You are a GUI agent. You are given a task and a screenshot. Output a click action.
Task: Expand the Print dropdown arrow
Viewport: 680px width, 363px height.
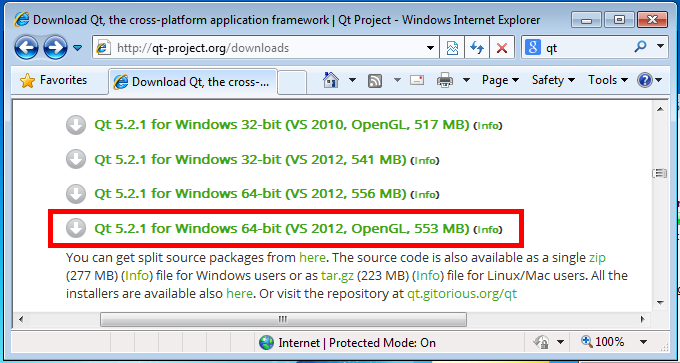pyautogui.click(x=466, y=80)
